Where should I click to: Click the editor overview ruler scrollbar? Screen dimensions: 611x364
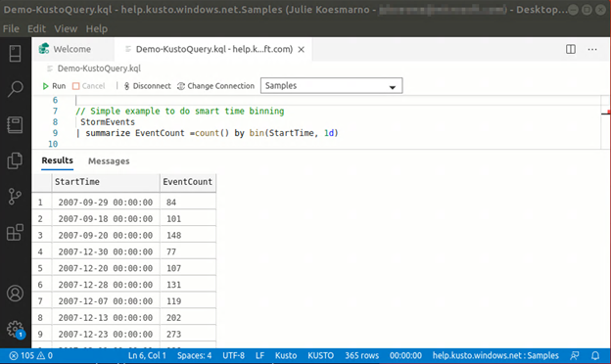(x=605, y=122)
